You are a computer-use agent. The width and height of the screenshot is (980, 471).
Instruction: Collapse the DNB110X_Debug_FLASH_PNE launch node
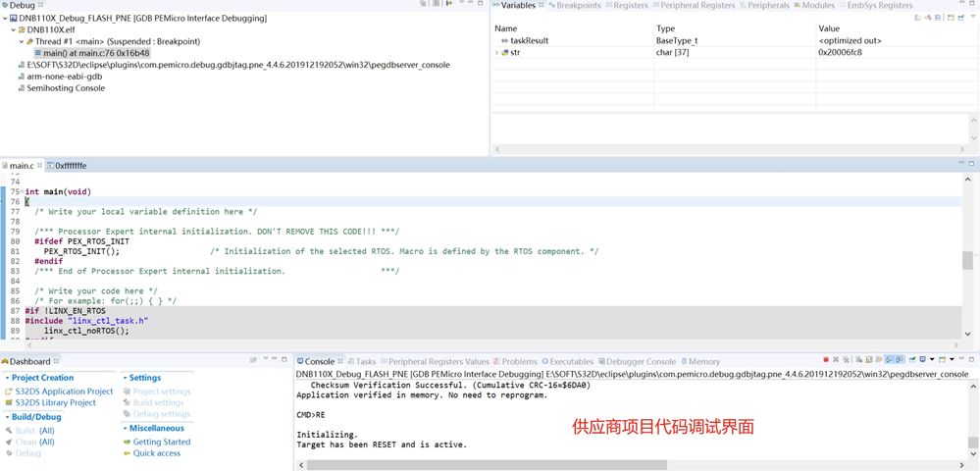(x=4, y=18)
